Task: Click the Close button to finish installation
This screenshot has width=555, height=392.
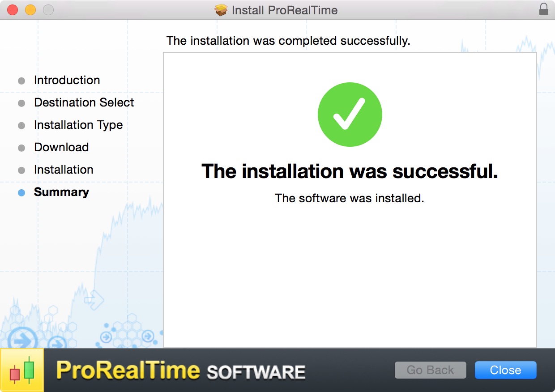Action: [505, 370]
